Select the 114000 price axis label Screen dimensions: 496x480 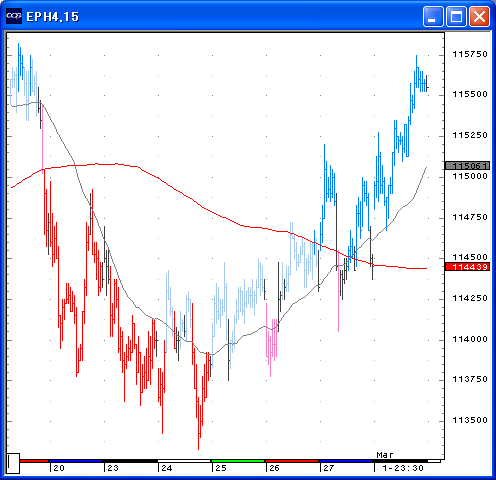[470, 339]
